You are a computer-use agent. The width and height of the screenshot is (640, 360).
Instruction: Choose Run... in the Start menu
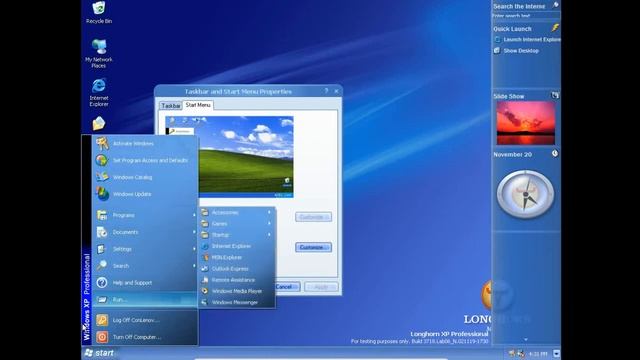point(145,300)
